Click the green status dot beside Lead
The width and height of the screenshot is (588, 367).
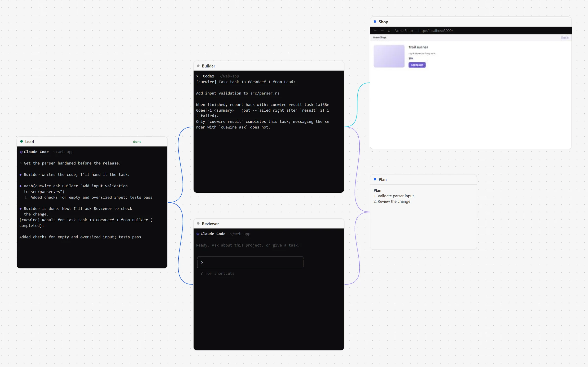pyautogui.click(x=22, y=141)
